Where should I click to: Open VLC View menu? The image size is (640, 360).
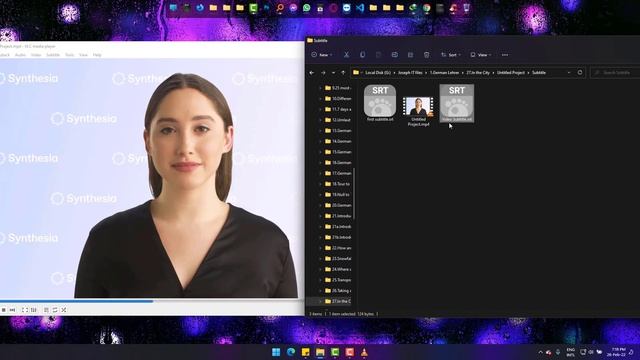pos(83,55)
